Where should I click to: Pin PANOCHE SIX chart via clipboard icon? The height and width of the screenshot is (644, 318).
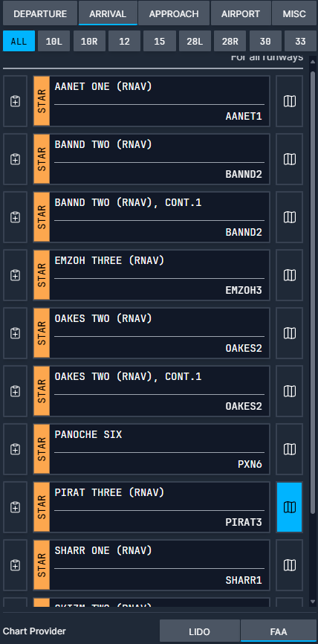[x=15, y=449]
